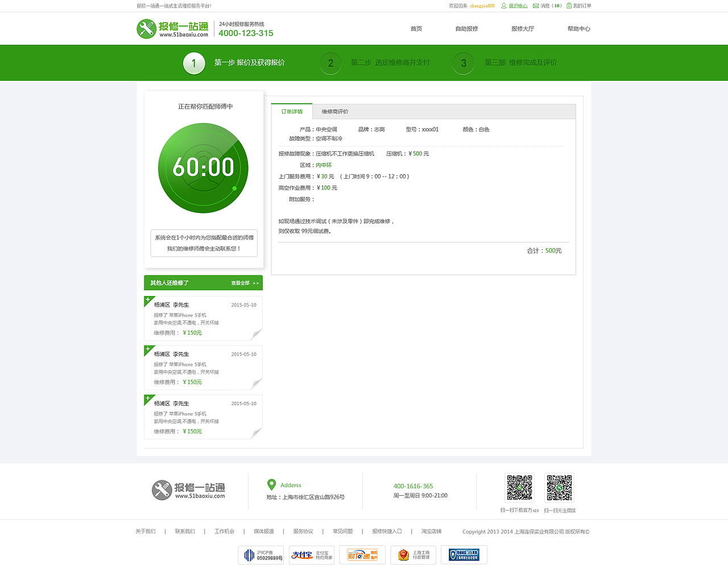The image size is (728, 576).
Task: Open the 消息 (10) messages link
Action: click(x=551, y=6)
